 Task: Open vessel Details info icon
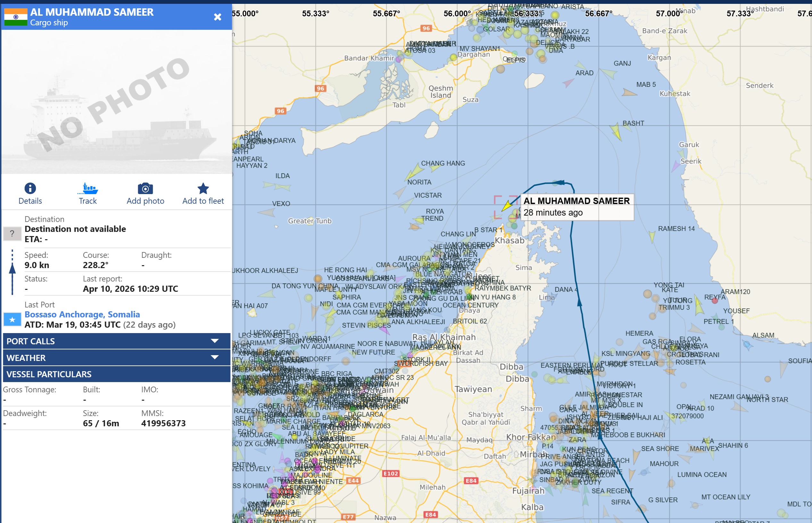coord(30,189)
